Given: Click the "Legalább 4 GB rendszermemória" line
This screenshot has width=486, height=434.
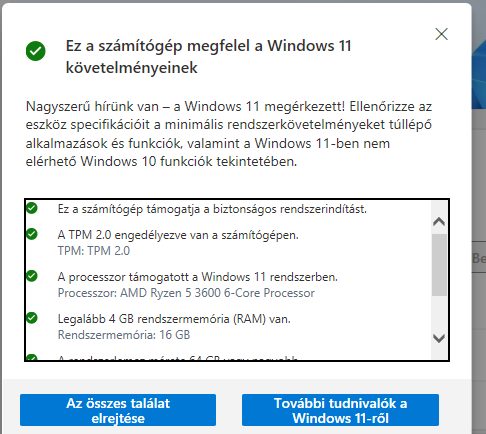Looking at the screenshot, I should point(174,319).
